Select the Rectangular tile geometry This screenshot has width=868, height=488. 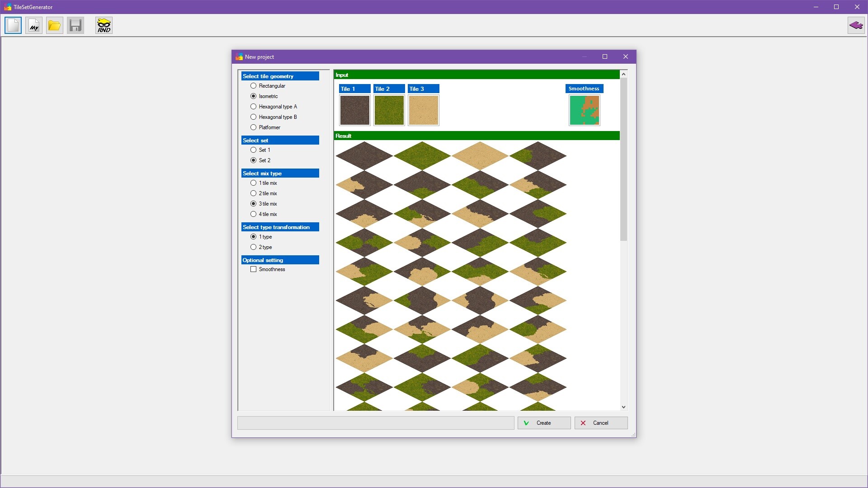(x=253, y=85)
